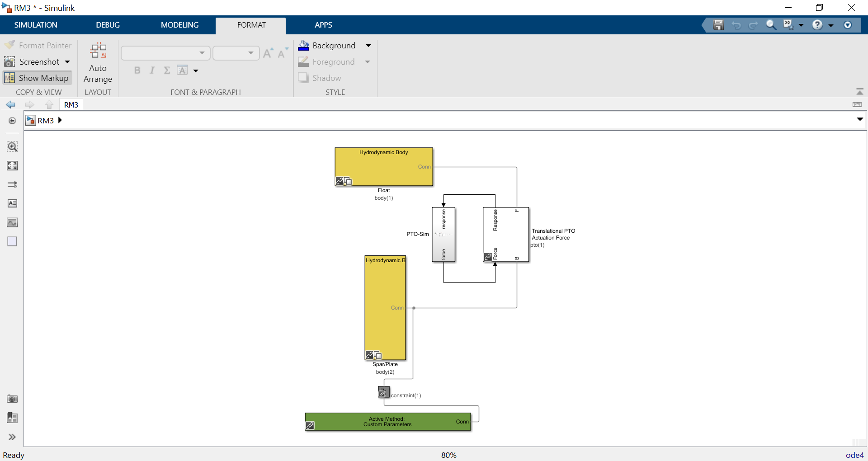Expand the text alignment dropdown arrow

click(196, 71)
